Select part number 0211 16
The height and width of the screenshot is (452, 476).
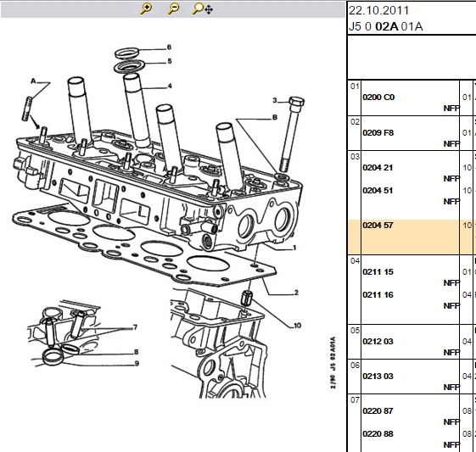pos(378,295)
